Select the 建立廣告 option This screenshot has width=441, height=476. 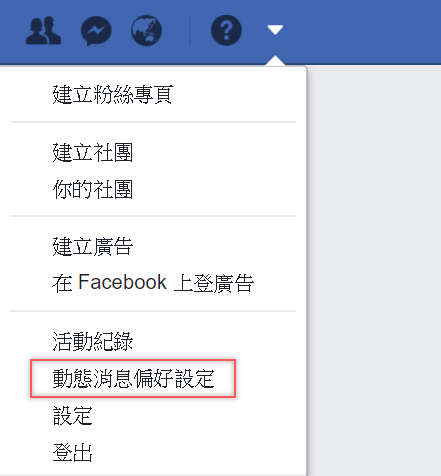pyautogui.click(x=93, y=246)
